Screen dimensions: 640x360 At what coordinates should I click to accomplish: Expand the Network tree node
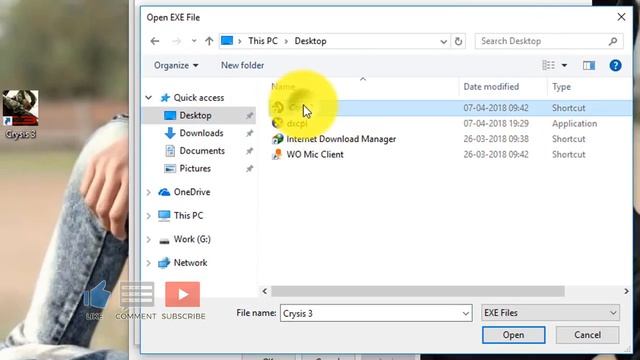pyautogui.click(x=149, y=263)
